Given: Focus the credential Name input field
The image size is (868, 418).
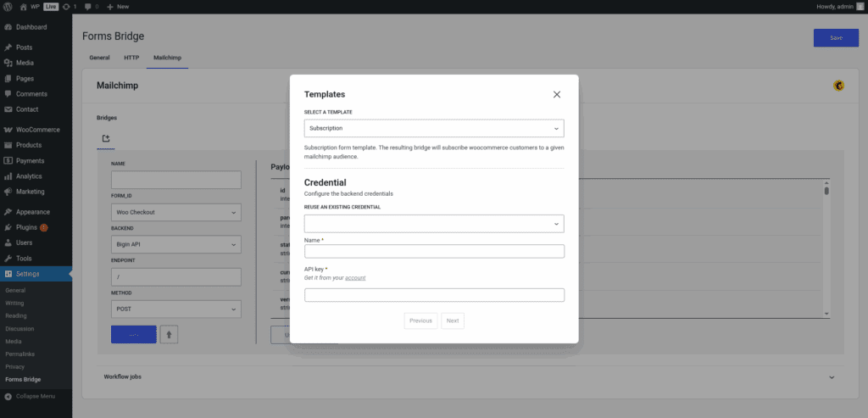Looking at the screenshot, I should [x=434, y=251].
